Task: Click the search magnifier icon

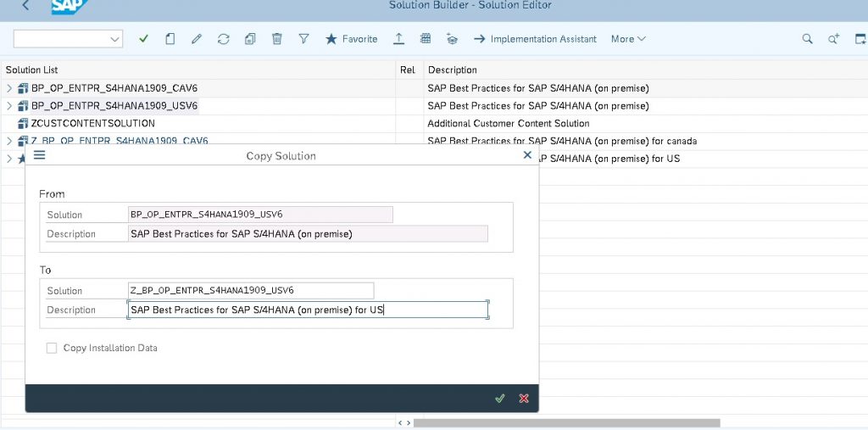Action: (x=808, y=39)
